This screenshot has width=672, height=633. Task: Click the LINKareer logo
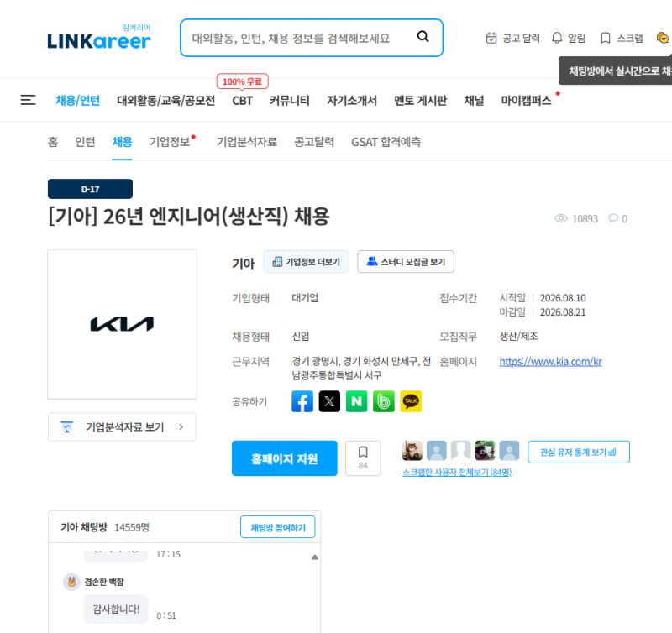point(99,37)
